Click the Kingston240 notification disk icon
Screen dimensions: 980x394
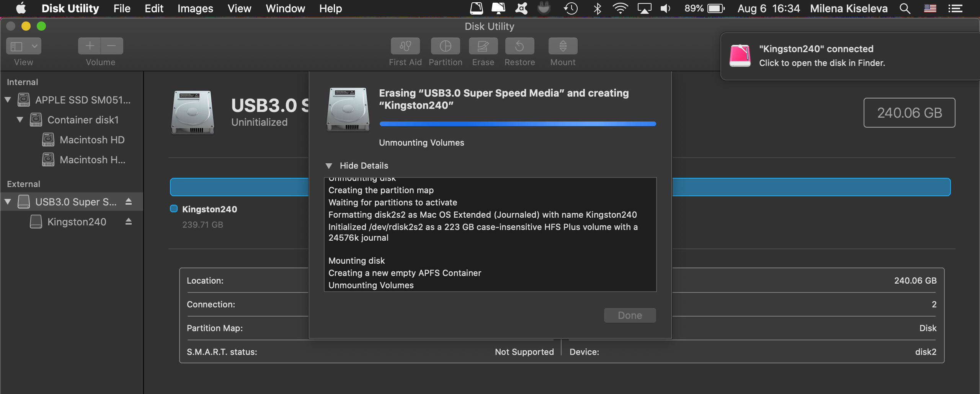click(740, 56)
